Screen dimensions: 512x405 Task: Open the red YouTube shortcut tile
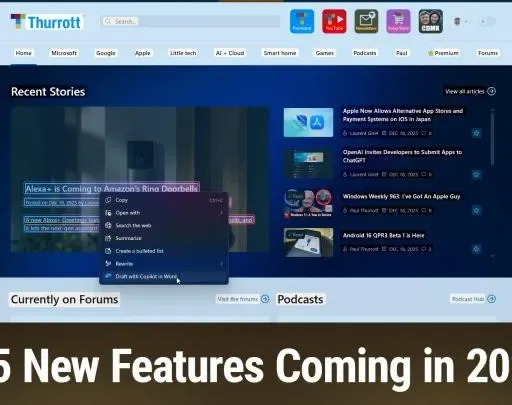334,21
